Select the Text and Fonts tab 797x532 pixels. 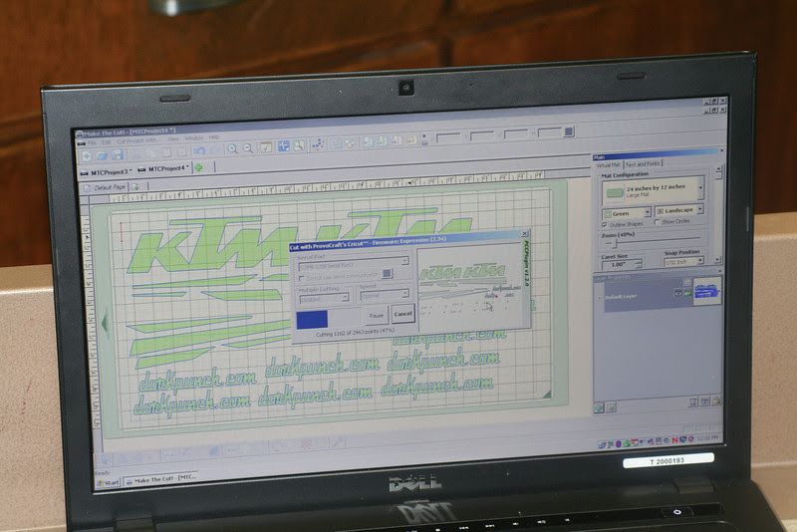643,164
